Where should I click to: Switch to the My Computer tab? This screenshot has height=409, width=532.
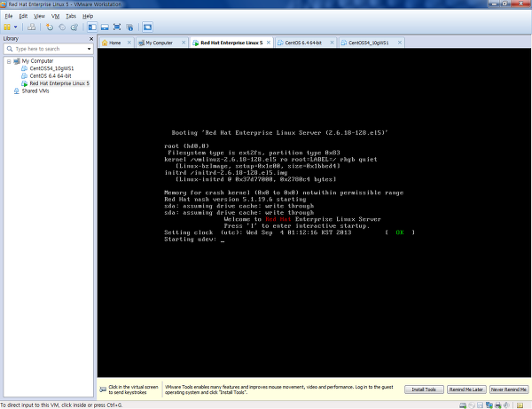pyautogui.click(x=159, y=43)
